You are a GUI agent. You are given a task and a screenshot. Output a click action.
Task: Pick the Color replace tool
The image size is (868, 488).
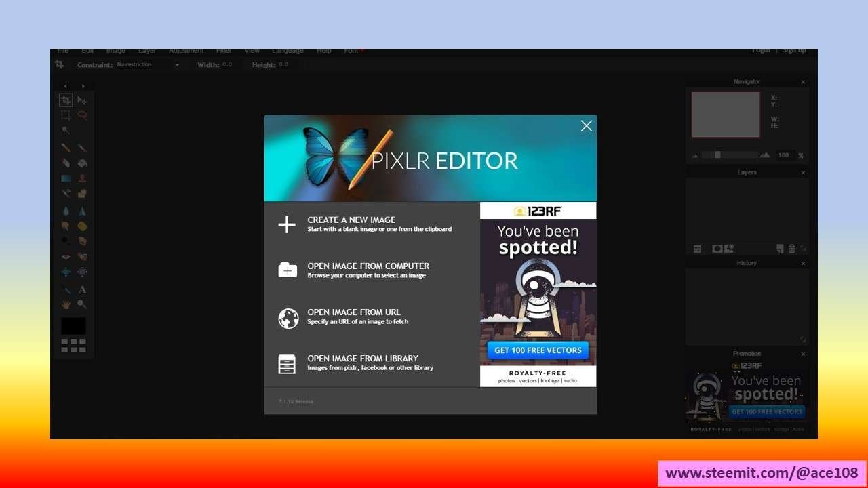click(66, 194)
